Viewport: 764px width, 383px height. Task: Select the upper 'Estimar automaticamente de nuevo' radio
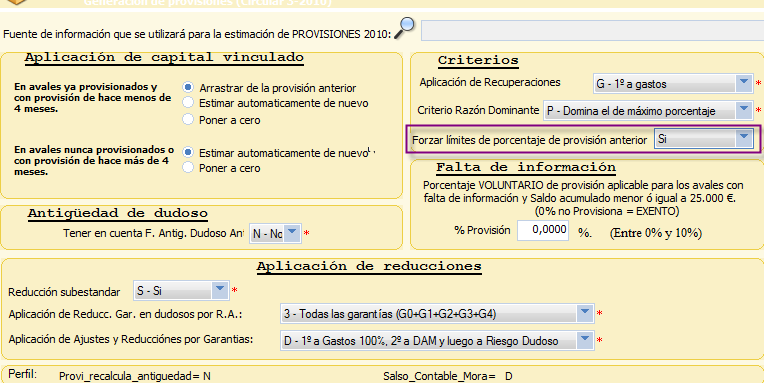pos(188,103)
